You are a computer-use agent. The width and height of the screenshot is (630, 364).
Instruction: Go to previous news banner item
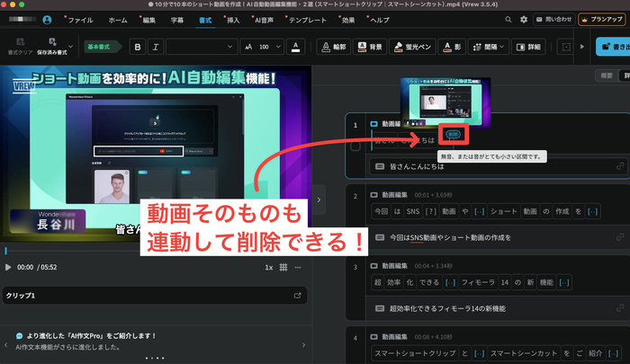(6, 345)
